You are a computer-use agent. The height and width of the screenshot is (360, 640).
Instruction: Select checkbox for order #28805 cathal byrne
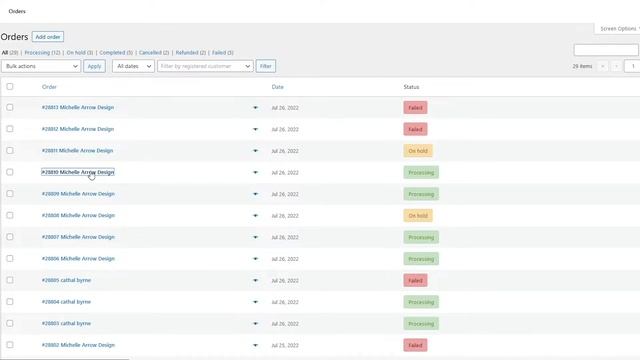click(x=10, y=280)
